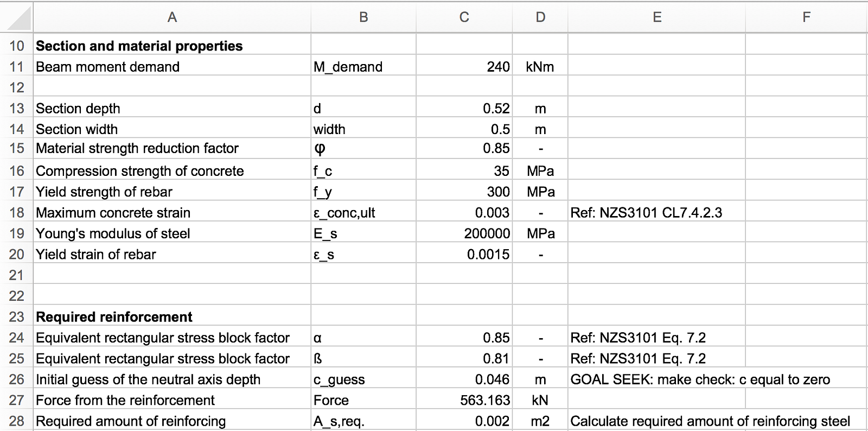The image size is (868, 431).
Task: Select column E header
Action: coord(657,17)
